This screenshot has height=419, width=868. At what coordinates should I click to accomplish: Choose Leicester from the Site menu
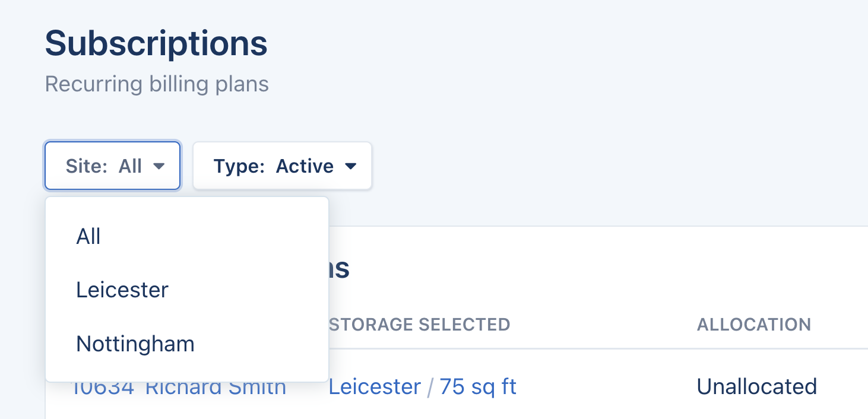[x=122, y=290]
